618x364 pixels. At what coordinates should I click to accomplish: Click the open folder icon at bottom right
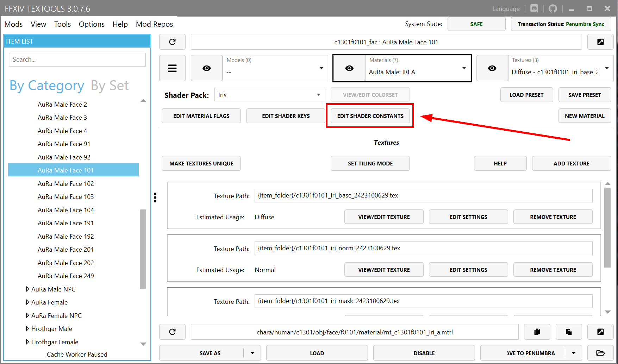click(x=600, y=353)
